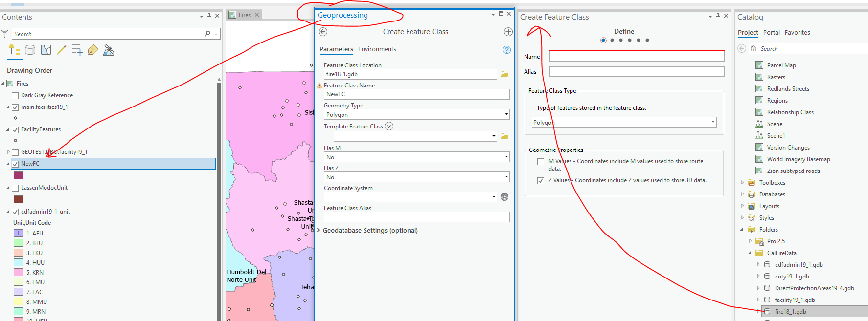868x321 pixels.
Task: Open the Portal tab in Catalog
Action: pyautogui.click(x=772, y=33)
